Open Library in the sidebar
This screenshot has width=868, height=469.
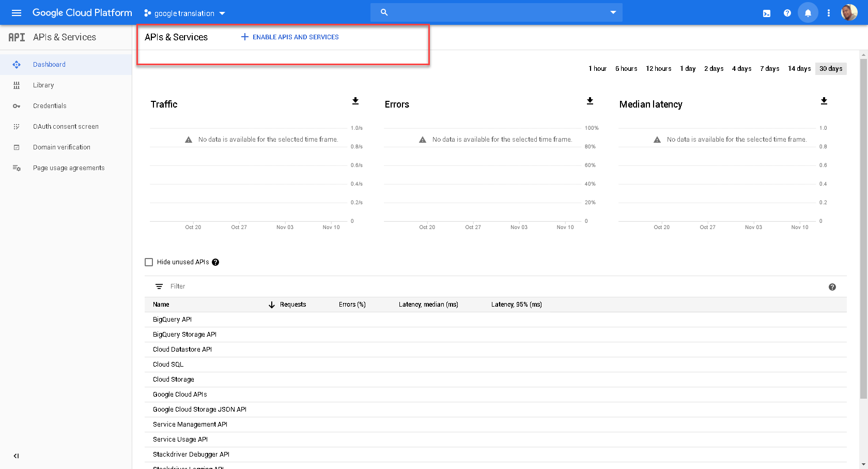[x=66, y=85]
